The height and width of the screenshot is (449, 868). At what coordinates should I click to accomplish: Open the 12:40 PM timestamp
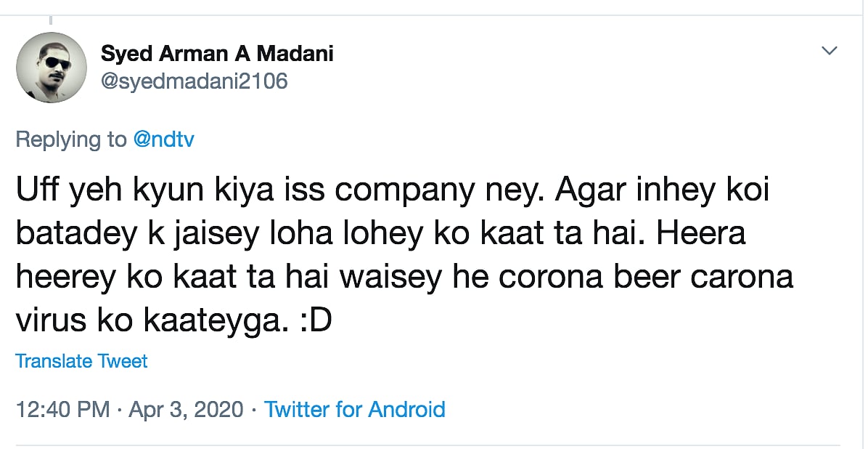pos(62,409)
